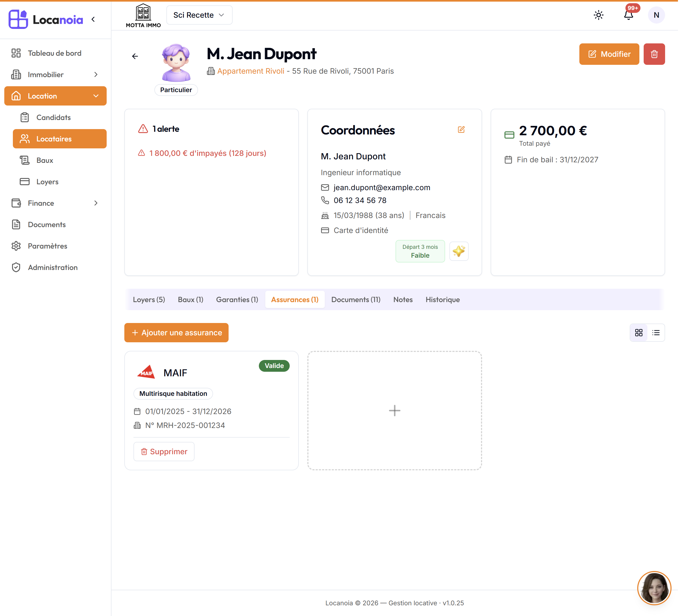Click Ajouter une assurance

pos(176,333)
